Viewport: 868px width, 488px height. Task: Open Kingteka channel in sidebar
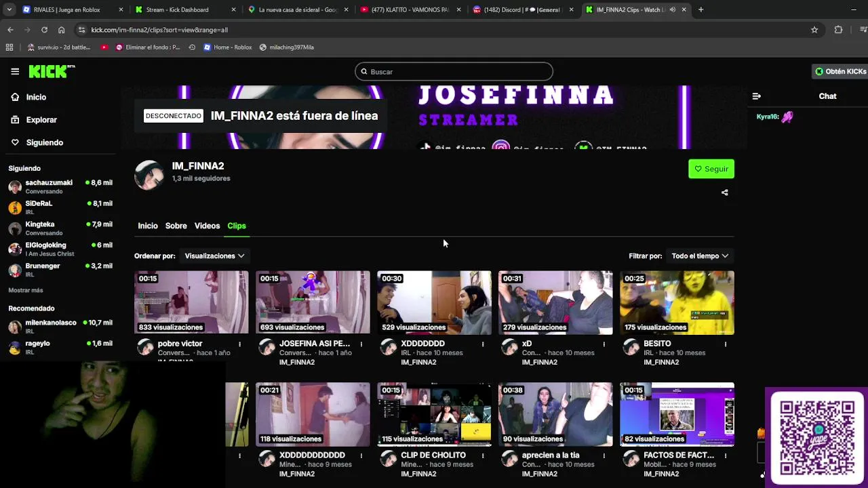(x=60, y=228)
